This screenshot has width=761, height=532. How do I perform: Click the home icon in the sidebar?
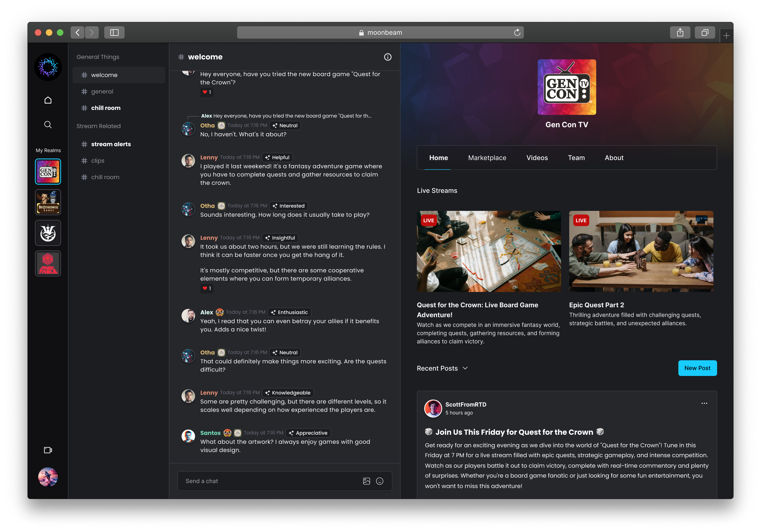pos(48,100)
